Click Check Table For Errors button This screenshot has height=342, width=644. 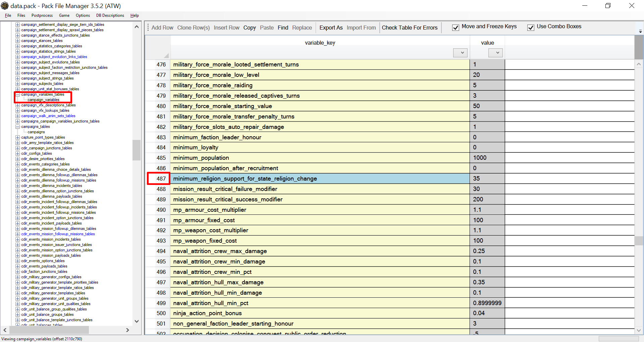tap(410, 28)
